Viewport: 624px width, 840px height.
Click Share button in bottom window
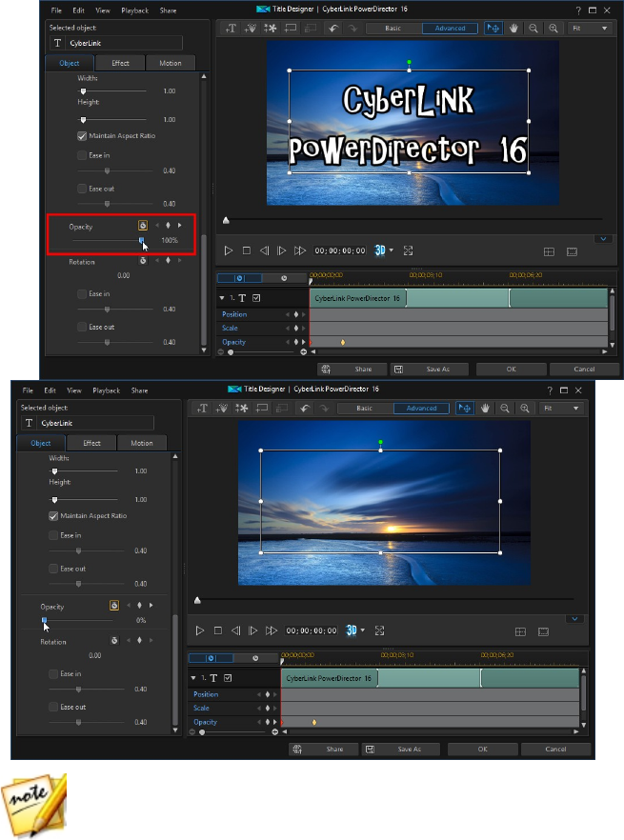tap(324, 749)
